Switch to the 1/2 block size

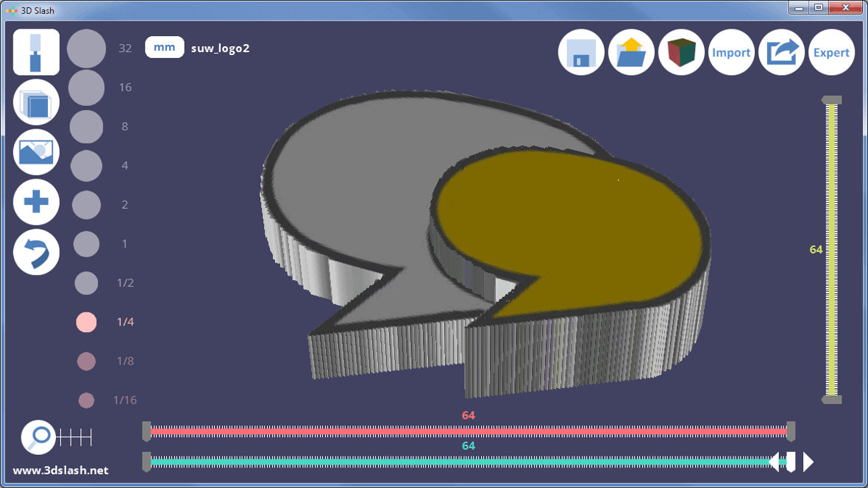click(86, 282)
